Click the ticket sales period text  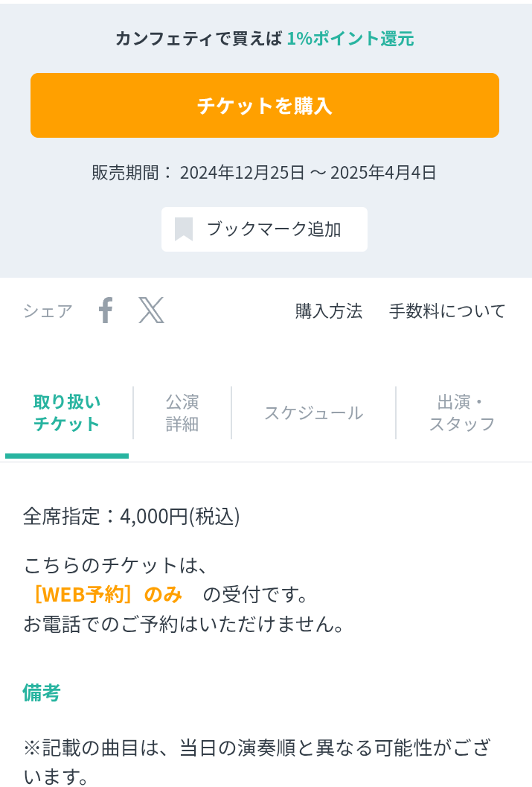[x=264, y=172]
